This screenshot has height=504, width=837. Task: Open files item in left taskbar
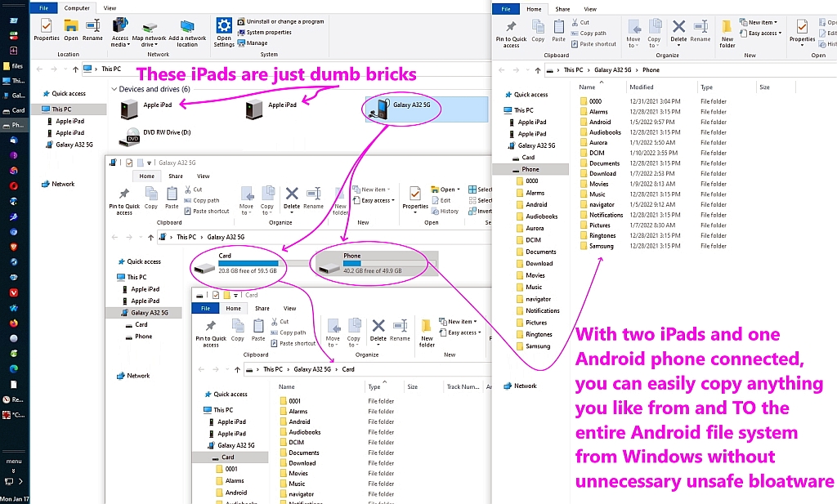pos(14,66)
